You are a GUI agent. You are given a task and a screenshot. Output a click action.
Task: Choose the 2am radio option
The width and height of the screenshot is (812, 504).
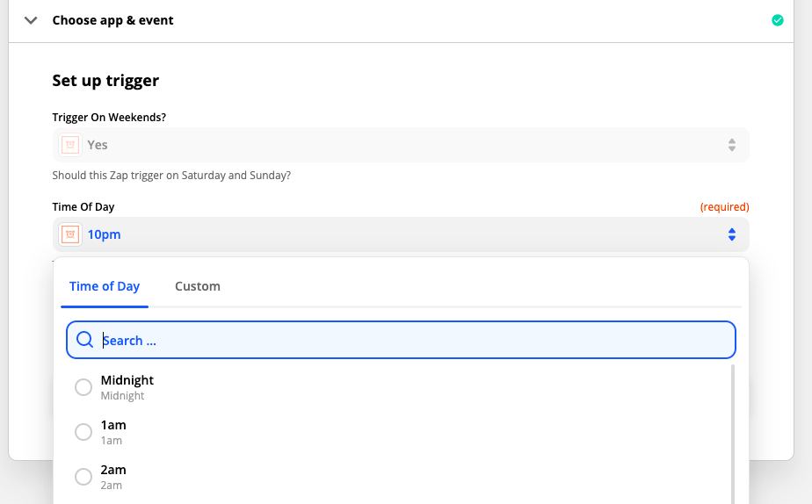tap(83, 477)
